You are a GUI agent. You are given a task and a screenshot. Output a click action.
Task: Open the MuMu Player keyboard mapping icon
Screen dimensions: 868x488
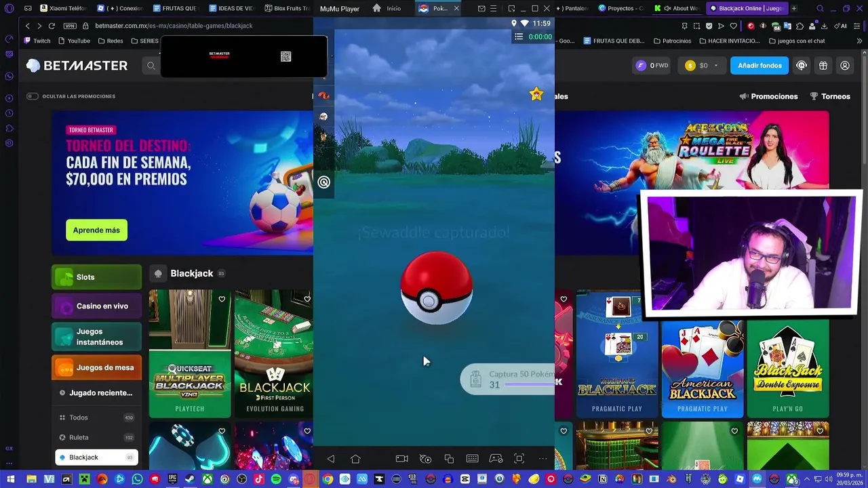tap(473, 459)
